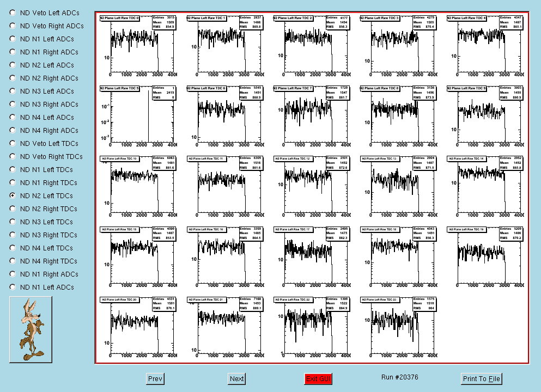This screenshot has width=541, height=392.
Task: Show ND N3 Right TDCs plots
Action: pyautogui.click(x=13, y=235)
